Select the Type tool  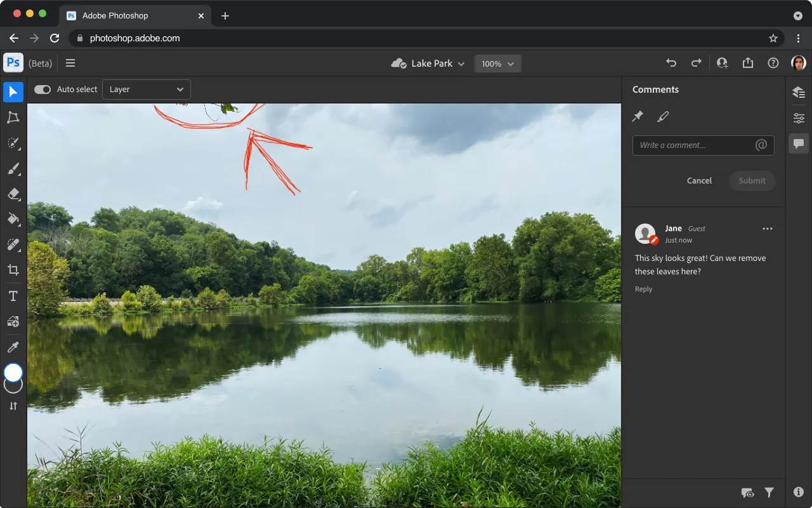(13, 295)
